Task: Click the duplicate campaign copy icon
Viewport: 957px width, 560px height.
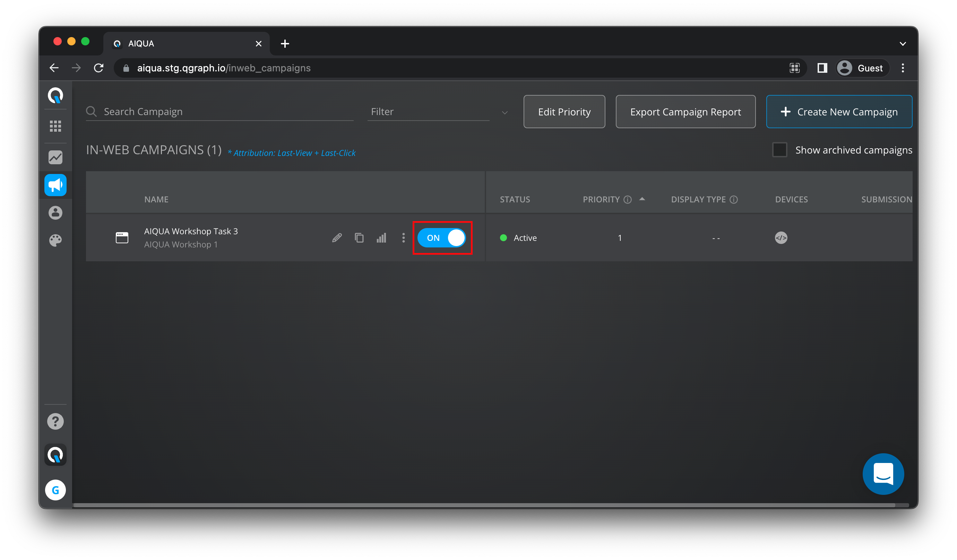Action: pyautogui.click(x=359, y=238)
